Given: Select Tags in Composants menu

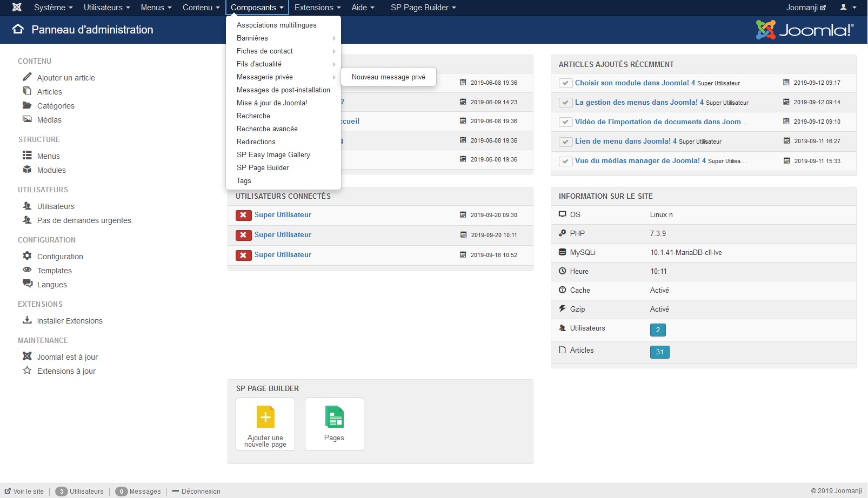Looking at the screenshot, I should point(283,180).
